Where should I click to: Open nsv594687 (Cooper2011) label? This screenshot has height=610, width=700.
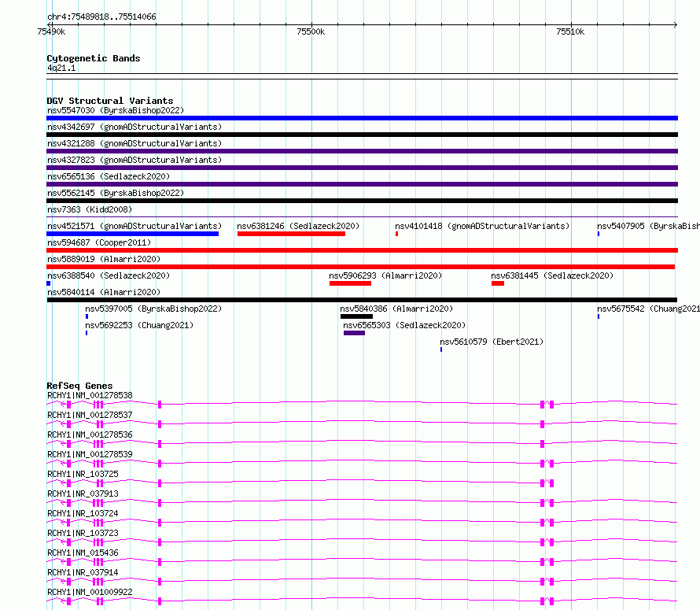pos(99,242)
